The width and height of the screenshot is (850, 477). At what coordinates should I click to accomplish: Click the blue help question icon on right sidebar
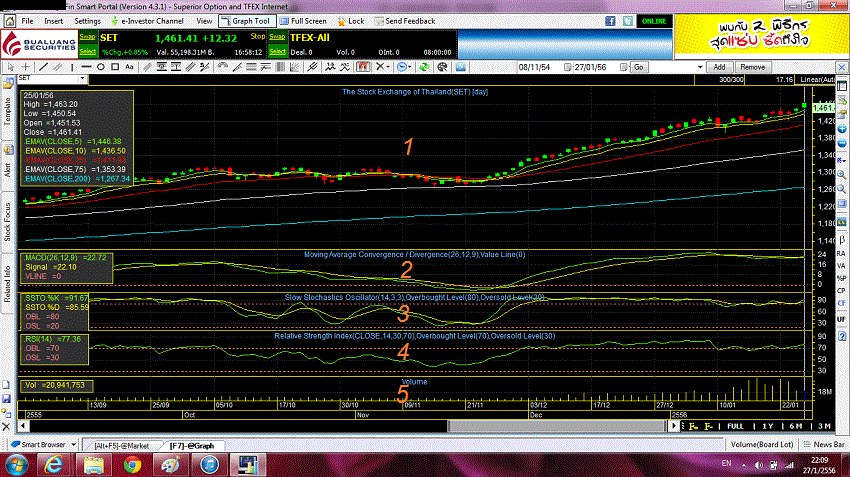842,337
